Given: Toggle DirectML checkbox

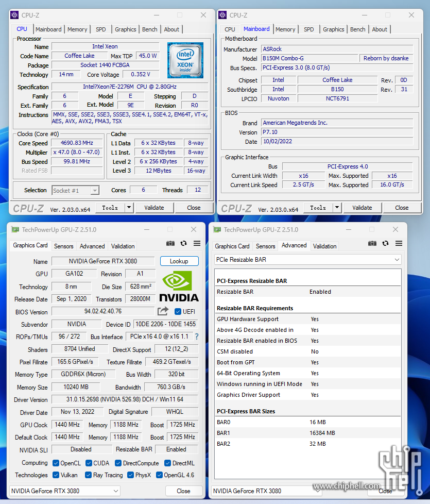Looking at the screenshot, I should click(x=167, y=463).
